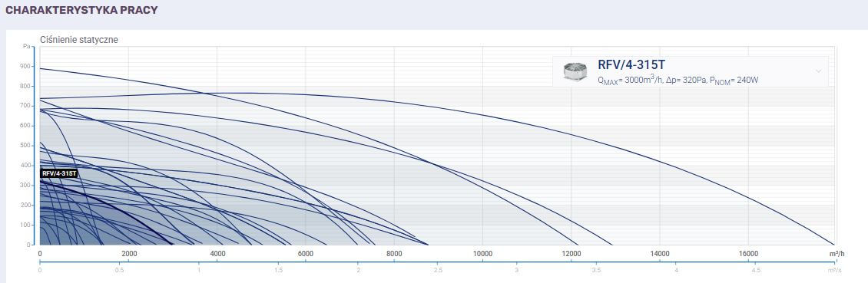Click the m³/s unit label on the secondary axis
Viewport: 868px width, 283px height.
835,270
